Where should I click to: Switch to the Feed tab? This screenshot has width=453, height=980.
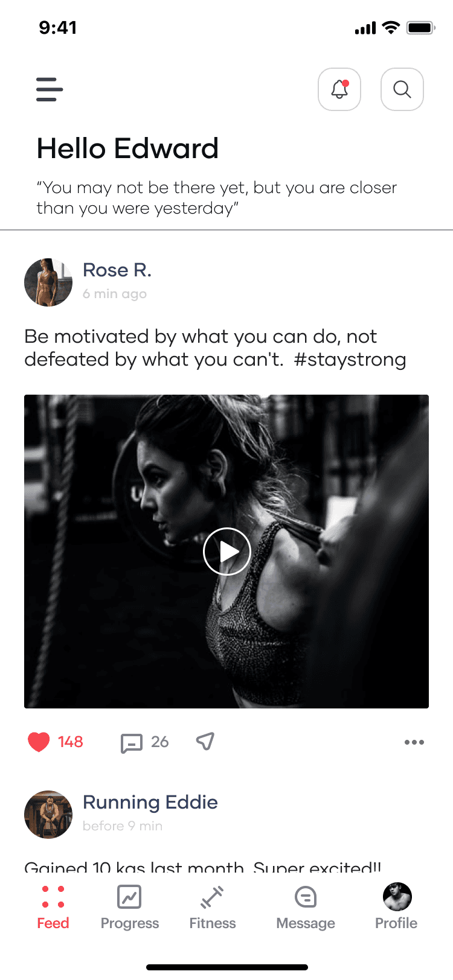click(x=53, y=908)
